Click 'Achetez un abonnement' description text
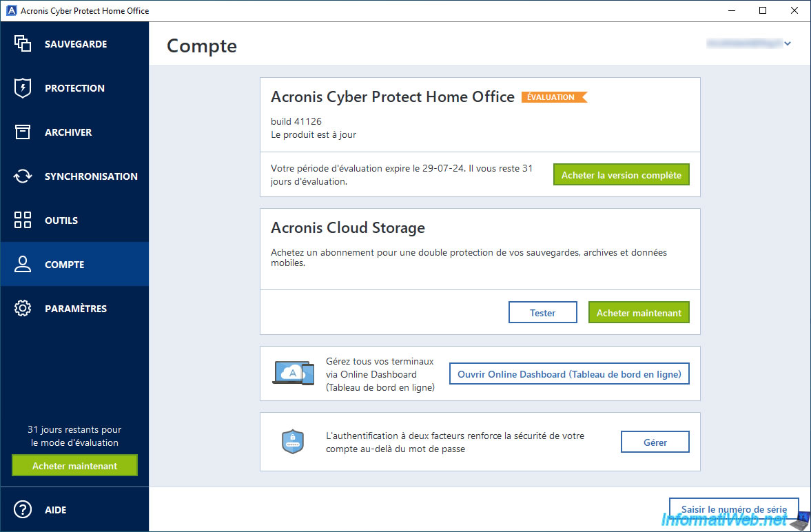The height and width of the screenshot is (532, 811). point(469,257)
